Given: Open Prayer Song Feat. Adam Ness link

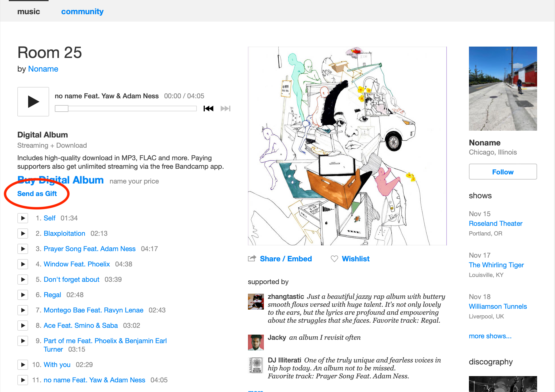Looking at the screenshot, I should point(90,249).
